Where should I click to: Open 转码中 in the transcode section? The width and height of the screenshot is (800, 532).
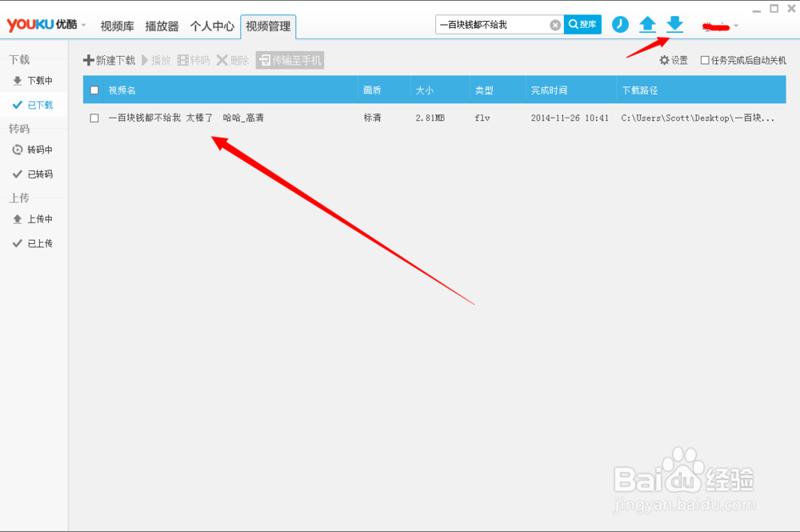(37, 150)
